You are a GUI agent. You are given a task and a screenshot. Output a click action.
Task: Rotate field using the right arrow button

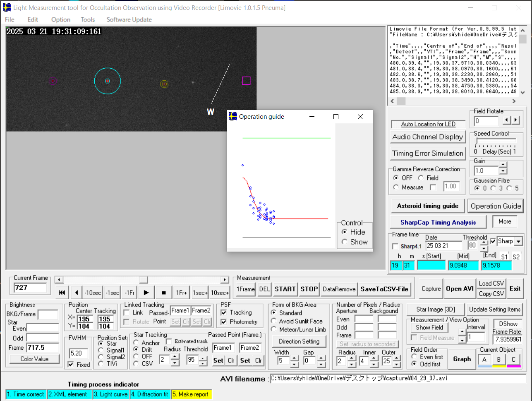[515, 120]
